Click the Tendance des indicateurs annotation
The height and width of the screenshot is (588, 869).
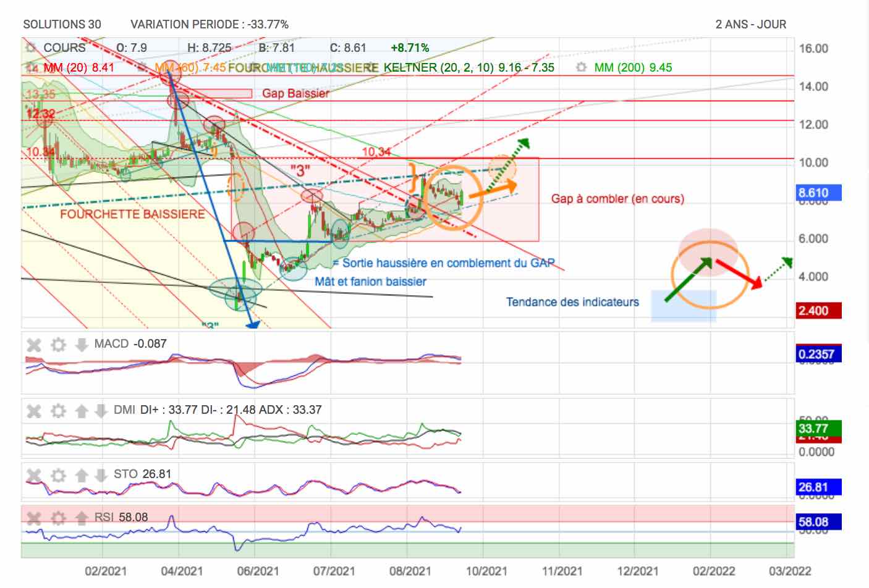pyautogui.click(x=572, y=302)
